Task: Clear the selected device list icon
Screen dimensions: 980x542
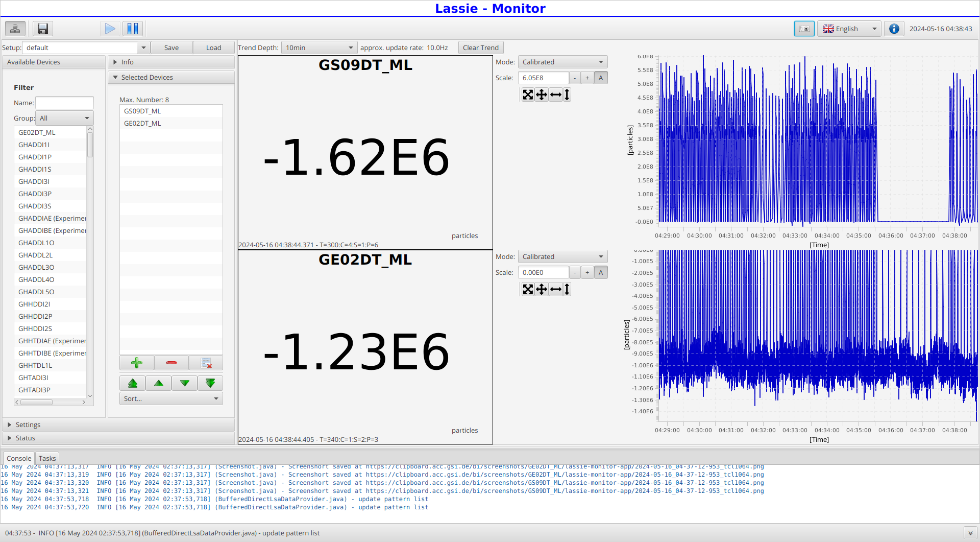Action: click(x=206, y=363)
